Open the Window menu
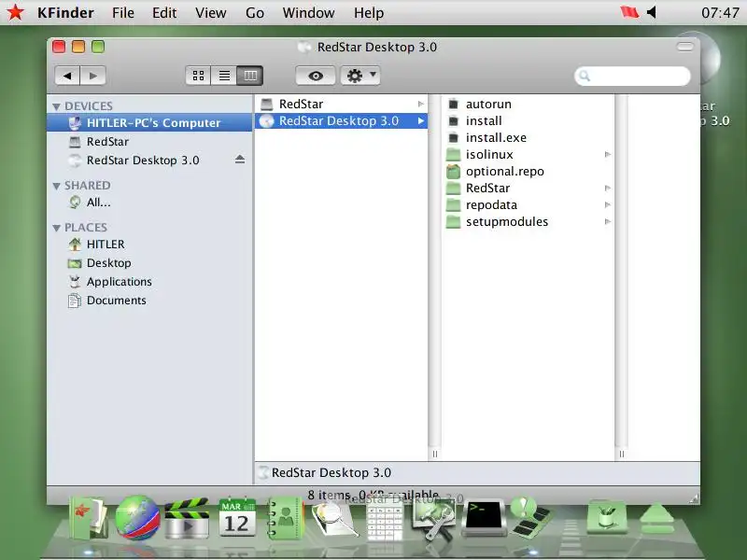 [x=308, y=13]
